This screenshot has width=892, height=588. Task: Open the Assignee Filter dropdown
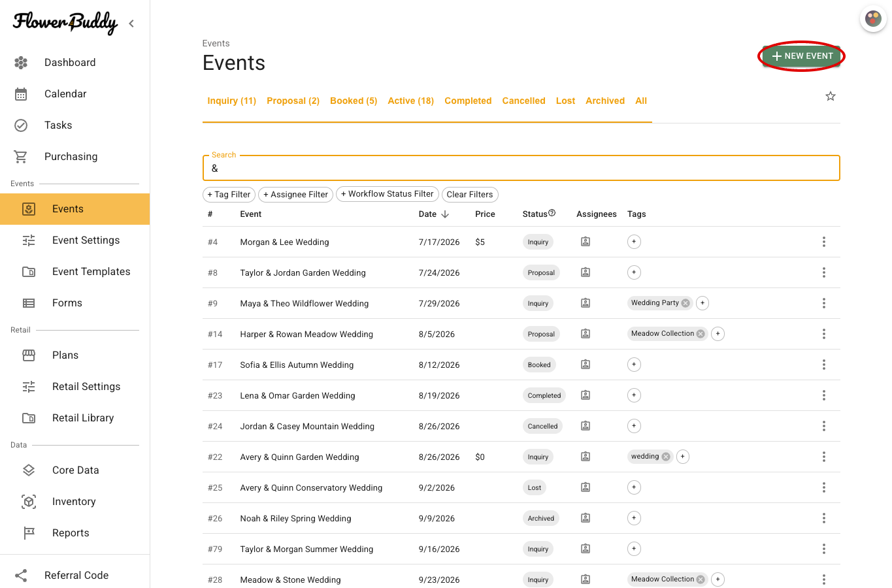click(296, 195)
